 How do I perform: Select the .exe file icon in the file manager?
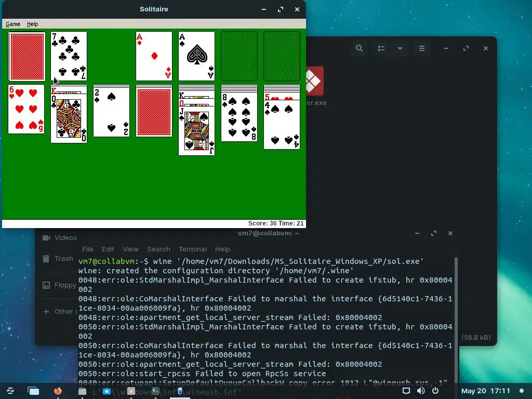[x=315, y=81]
